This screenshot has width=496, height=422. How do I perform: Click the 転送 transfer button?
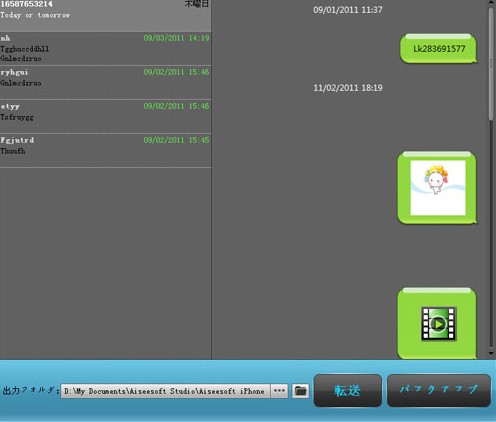348,390
